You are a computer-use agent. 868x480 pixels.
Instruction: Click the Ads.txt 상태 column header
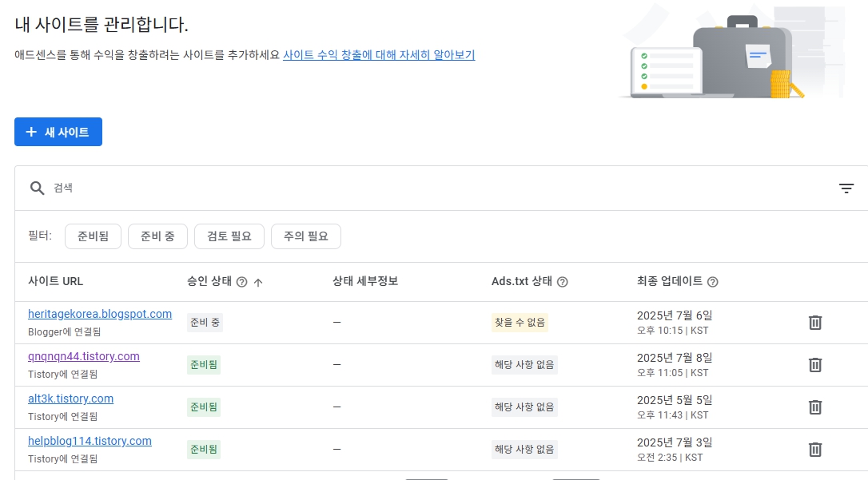pyautogui.click(x=521, y=281)
